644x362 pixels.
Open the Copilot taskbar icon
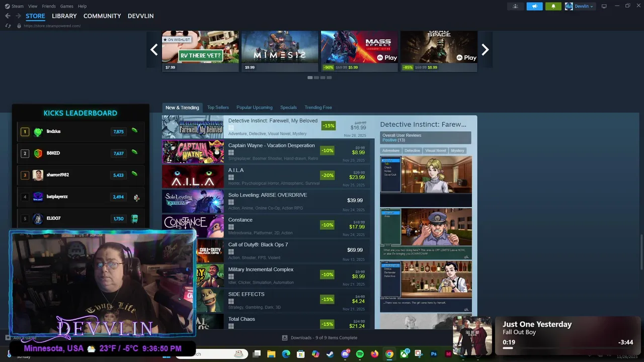point(315,354)
